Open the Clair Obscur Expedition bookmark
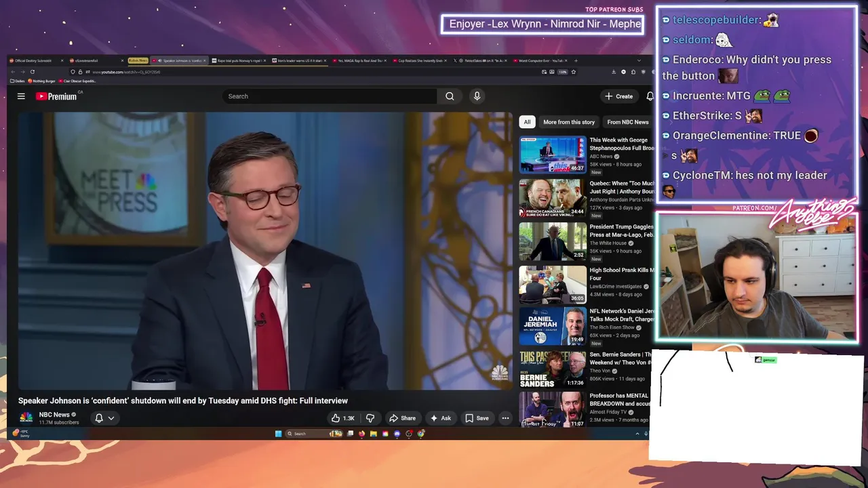Viewport: 868px width, 488px height. [x=77, y=81]
